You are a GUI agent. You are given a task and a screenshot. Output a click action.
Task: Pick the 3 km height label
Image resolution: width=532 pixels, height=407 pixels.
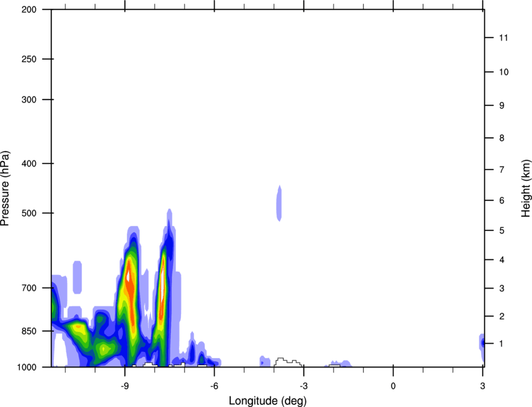click(502, 289)
